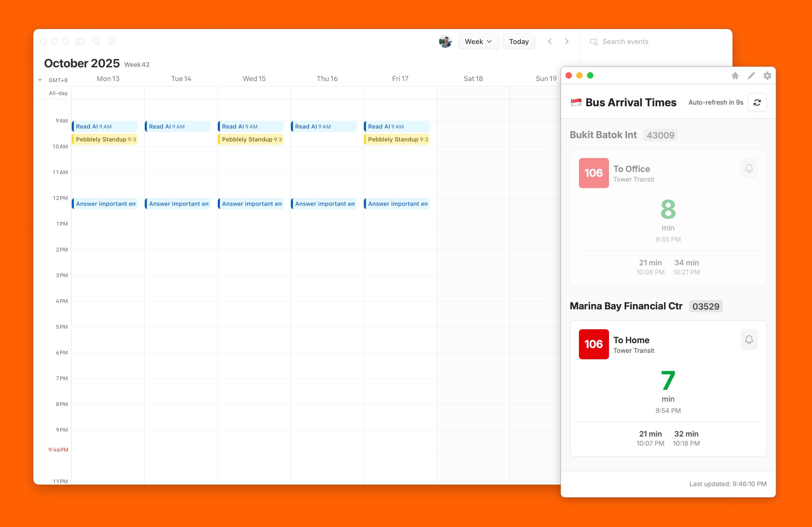812x527 pixels.
Task: Refresh bus arrival times now
Action: (x=757, y=102)
